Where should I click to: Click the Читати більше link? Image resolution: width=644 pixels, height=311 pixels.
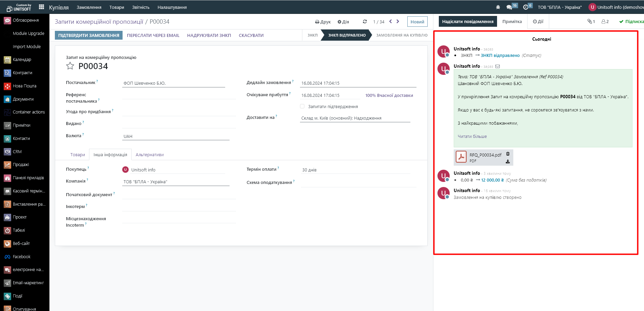pos(472,137)
